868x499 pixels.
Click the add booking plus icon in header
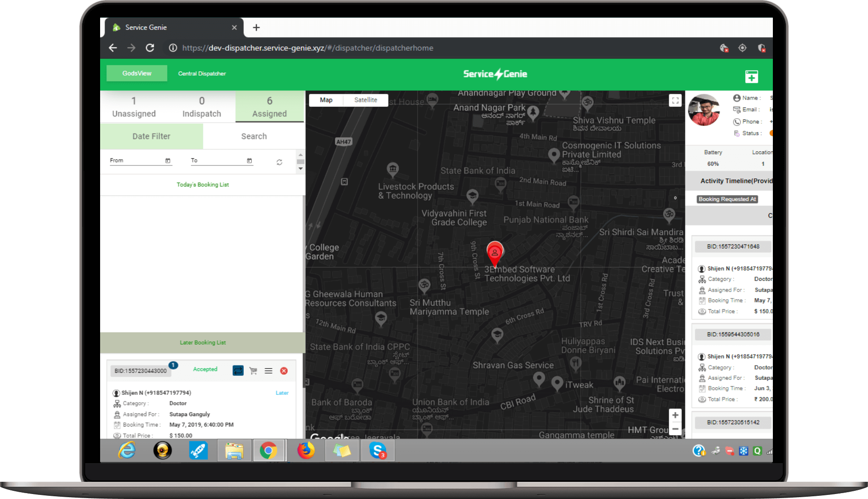tap(752, 77)
